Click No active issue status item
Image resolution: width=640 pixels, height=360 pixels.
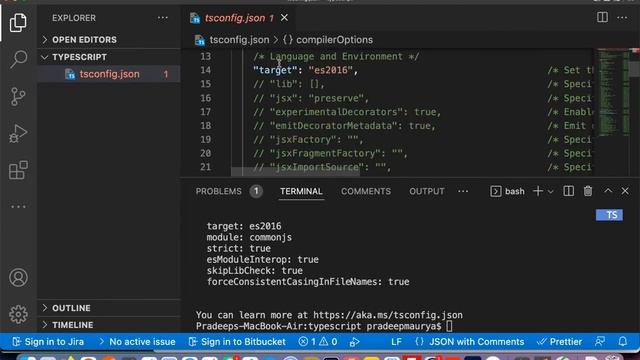point(137,342)
